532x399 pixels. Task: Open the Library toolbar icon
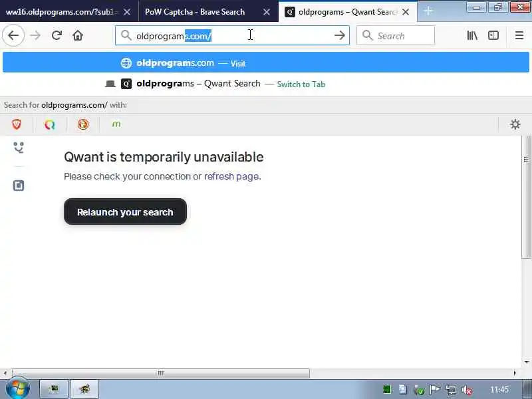(x=472, y=35)
